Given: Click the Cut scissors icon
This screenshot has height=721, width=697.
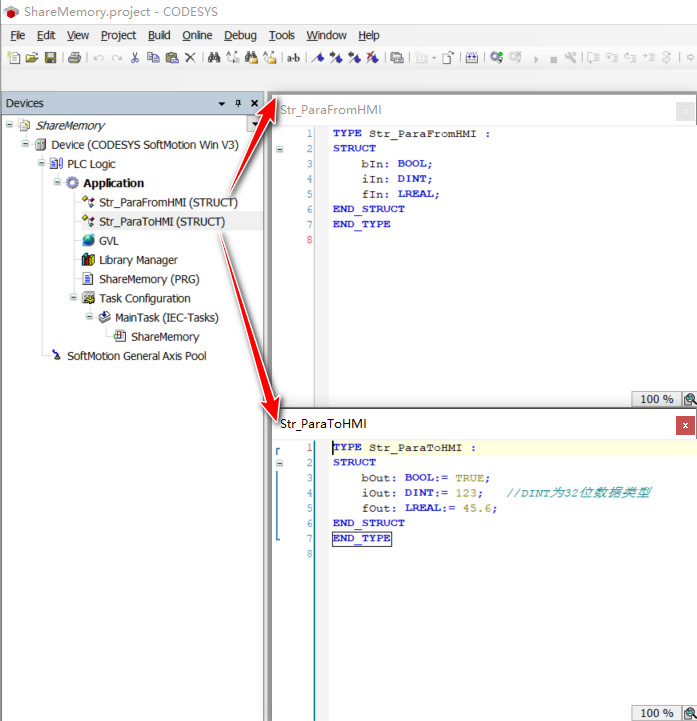Looking at the screenshot, I should pyautogui.click(x=135, y=57).
